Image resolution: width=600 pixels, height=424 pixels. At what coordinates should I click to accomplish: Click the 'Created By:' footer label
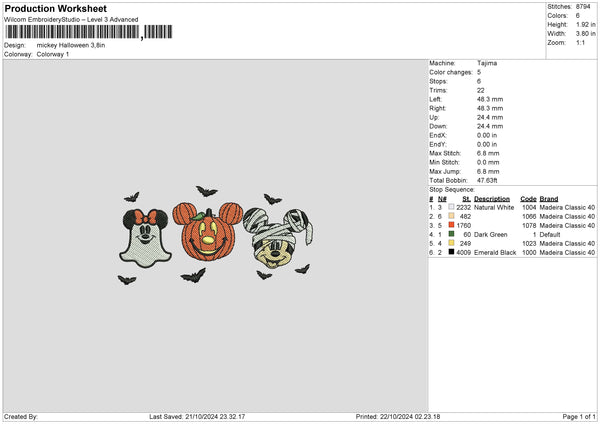coord(21,417)
